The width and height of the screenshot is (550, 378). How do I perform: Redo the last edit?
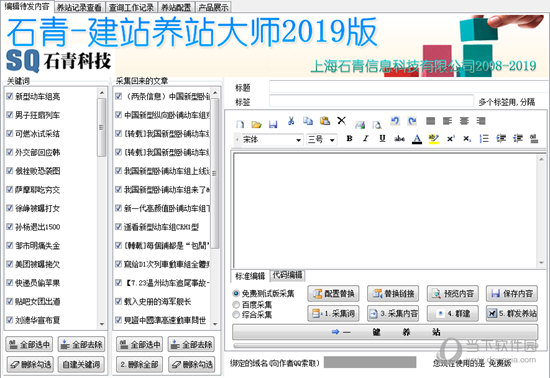pyautogui.click(x=412, y=121)
